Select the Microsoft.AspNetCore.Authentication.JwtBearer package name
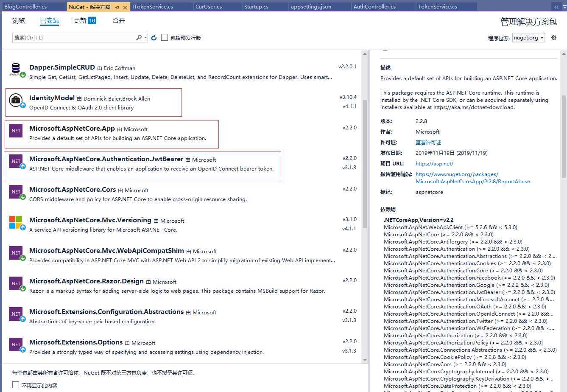 pyautogui.click(x=106, y=159)
